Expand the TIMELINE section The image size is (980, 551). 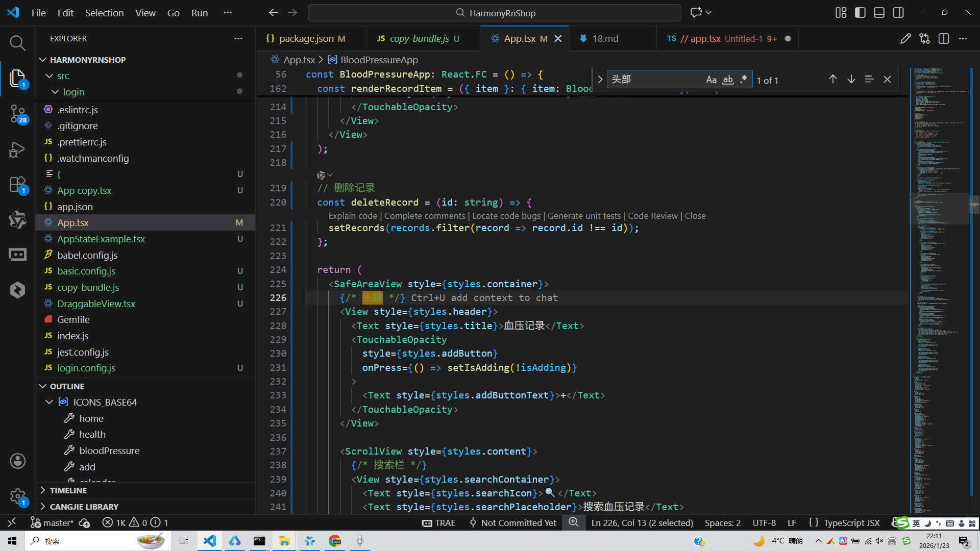tap(68, 490)
